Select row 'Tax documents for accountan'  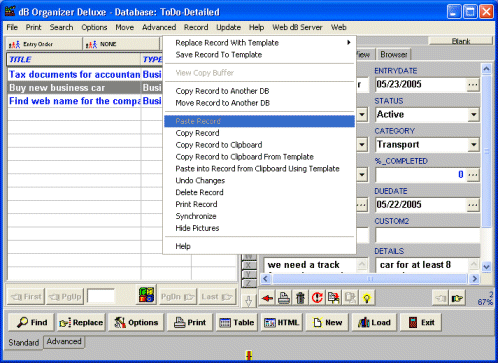[x=85, y=74]
